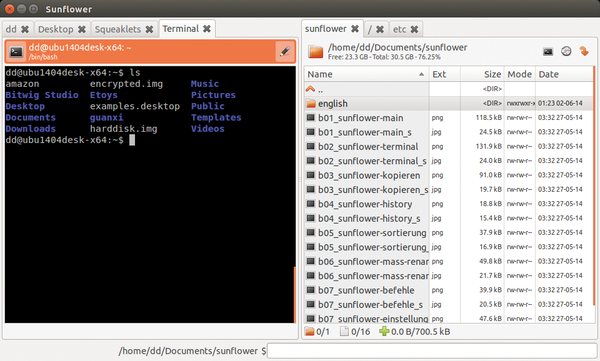This screenshot has width=600, height=361.
Task: Sort file list by Name column
Action: coord(366,74)
